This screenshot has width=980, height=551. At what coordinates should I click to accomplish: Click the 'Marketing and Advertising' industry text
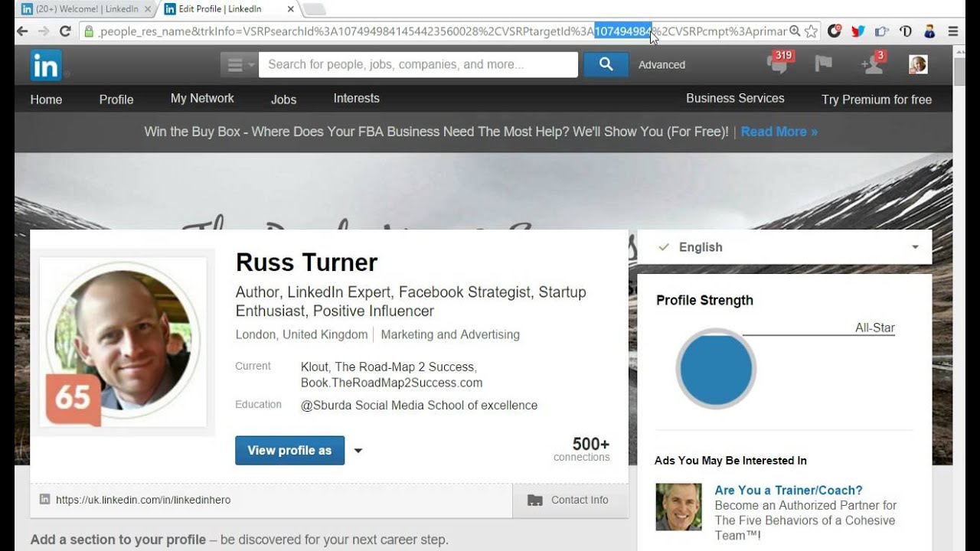coord(450,334)
